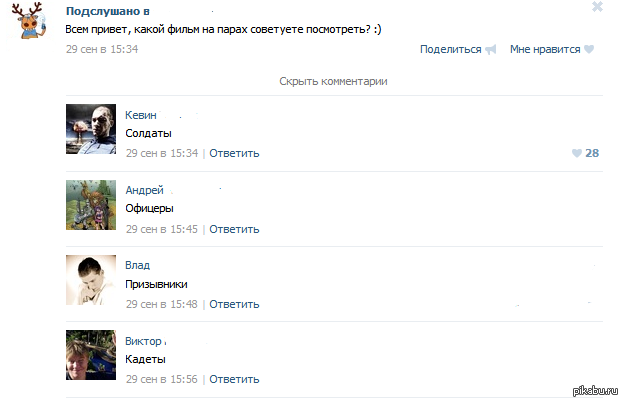Viewport: 623px width, 402px height.
Task: Open the deer avatar of Подслушано community
Action: (x=36, y=24)
